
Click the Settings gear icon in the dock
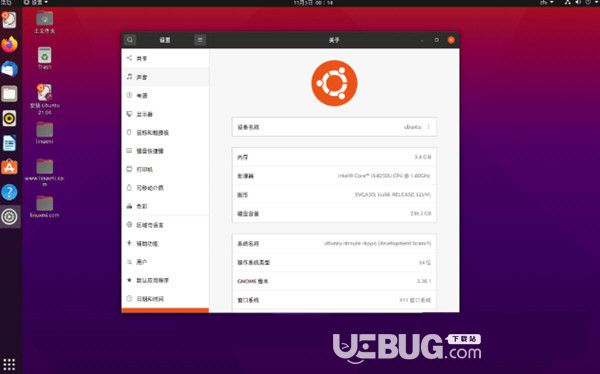coord(9,217)
